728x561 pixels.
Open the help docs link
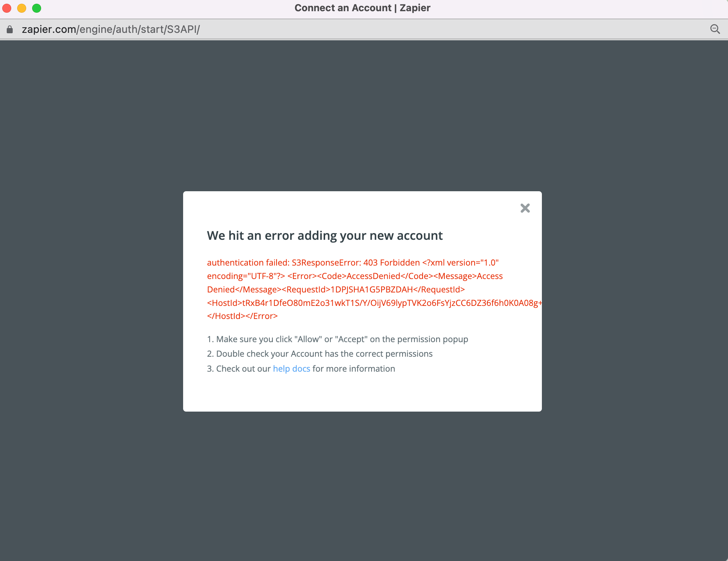291,369
